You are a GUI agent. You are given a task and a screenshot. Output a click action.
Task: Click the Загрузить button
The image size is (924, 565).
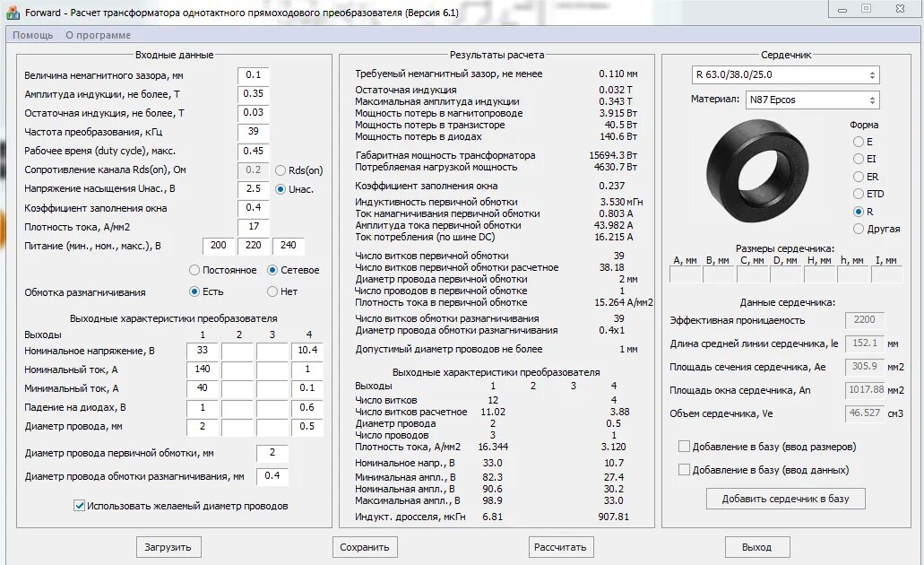[168, 547]
